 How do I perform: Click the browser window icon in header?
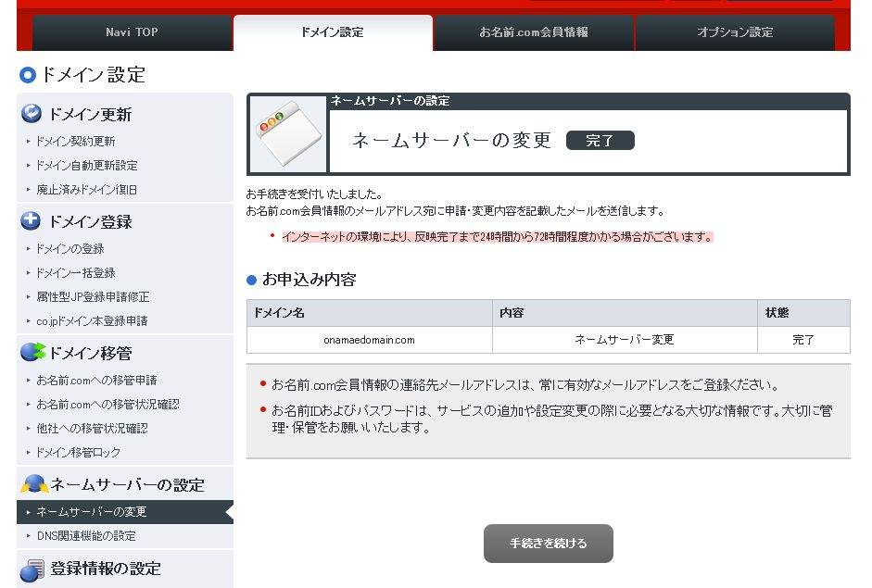pyautogui.click(x=288, y=133)
